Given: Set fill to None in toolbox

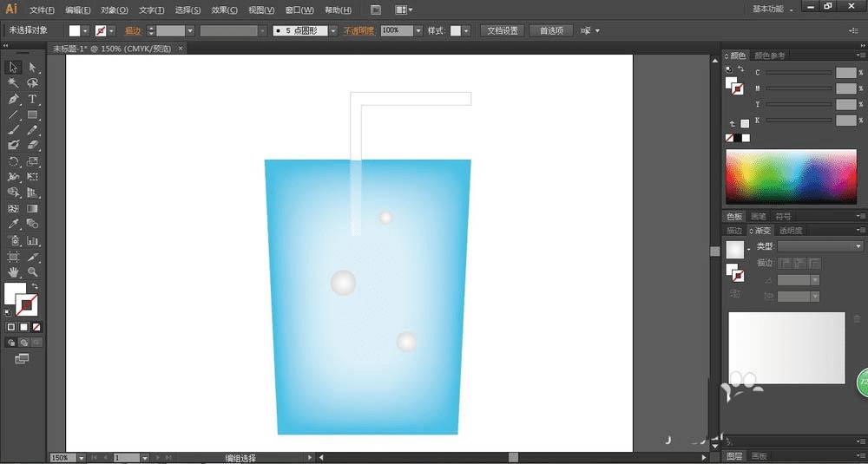Looking at the screenshot, I should (x=36, y=327).
